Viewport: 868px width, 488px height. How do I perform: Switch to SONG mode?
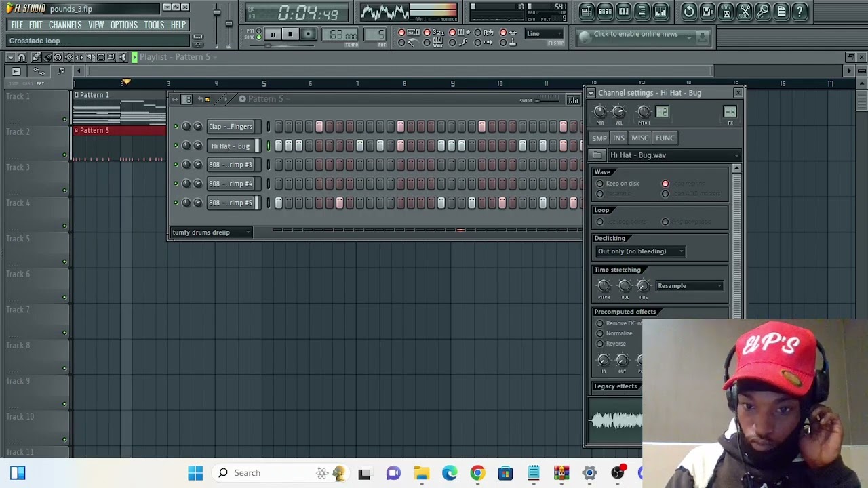(x=259, y=37)
